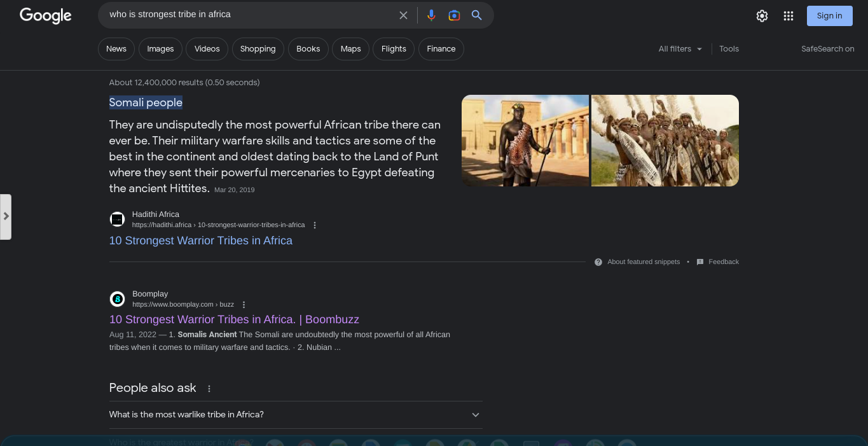Open search by image camera icon
The height and width of the screenshot is (446, 868).
coord(454,15)
